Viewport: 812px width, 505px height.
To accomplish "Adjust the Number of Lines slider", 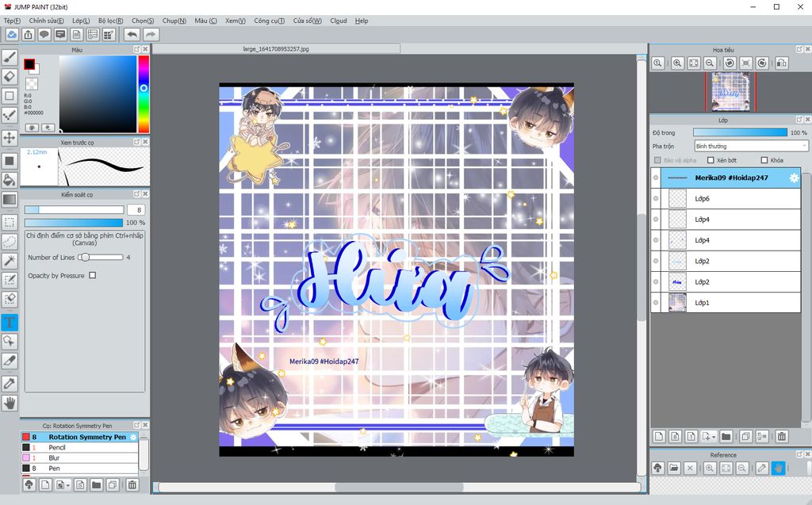I will [101, 257].
